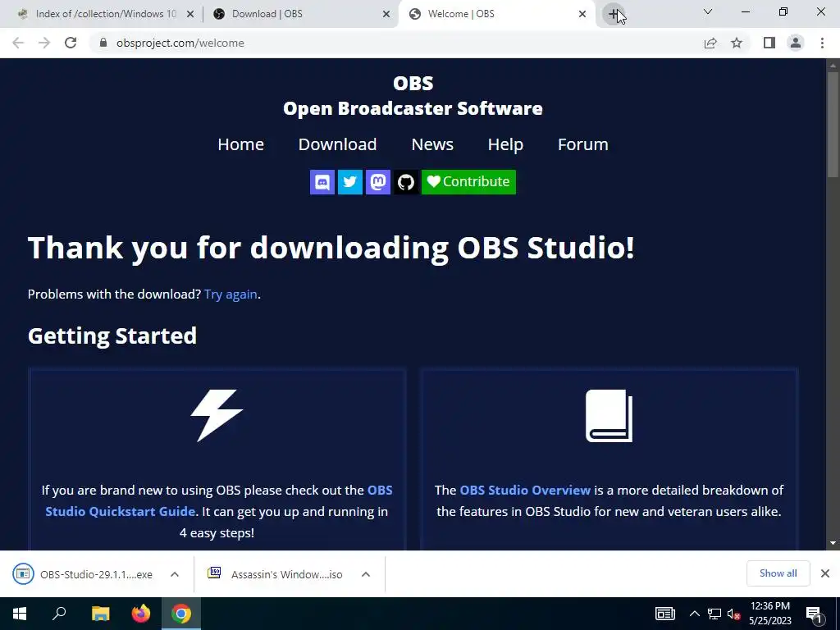Launch Firefox from the taskbar
The height and width of the screenshot is (630, 840).
click(141, 614)
